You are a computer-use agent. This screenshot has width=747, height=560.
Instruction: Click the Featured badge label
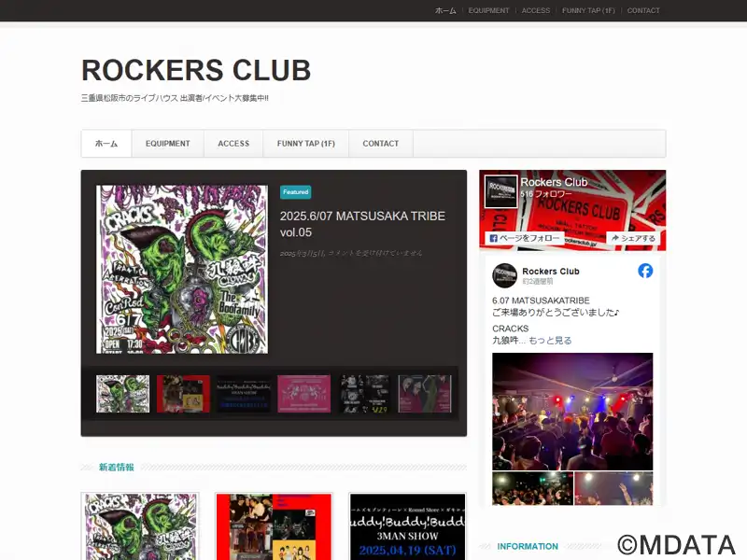tap(295, 192)
